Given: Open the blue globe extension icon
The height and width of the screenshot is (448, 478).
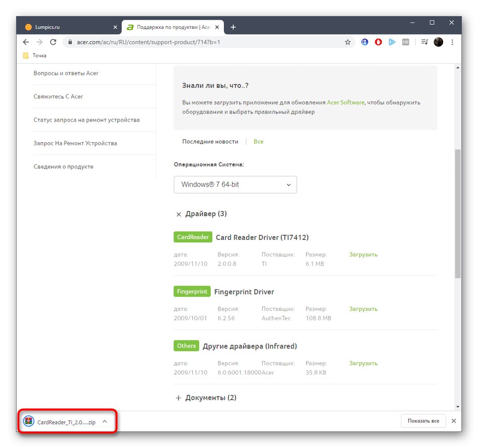Looking at the screenshot, I should (365, 42).
